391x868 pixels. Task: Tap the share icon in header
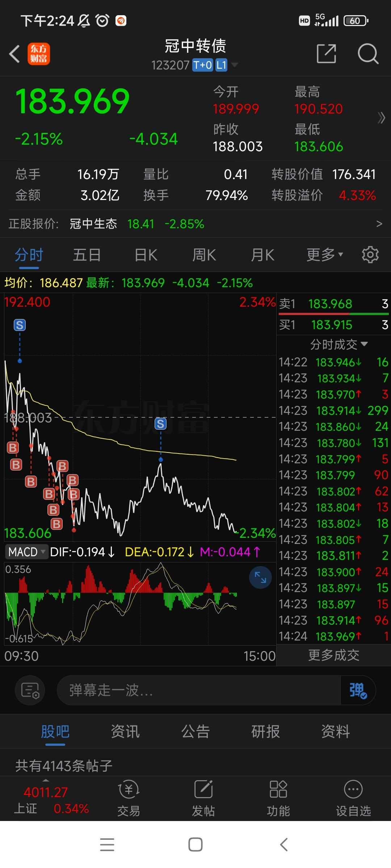[x=326, y=54]
